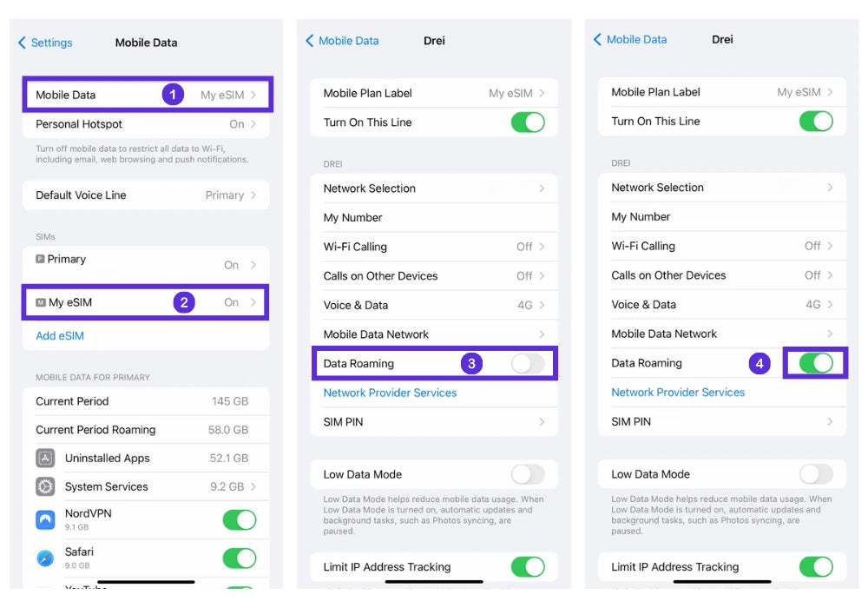Tap the NordVPN app icon

coord(46,519)
